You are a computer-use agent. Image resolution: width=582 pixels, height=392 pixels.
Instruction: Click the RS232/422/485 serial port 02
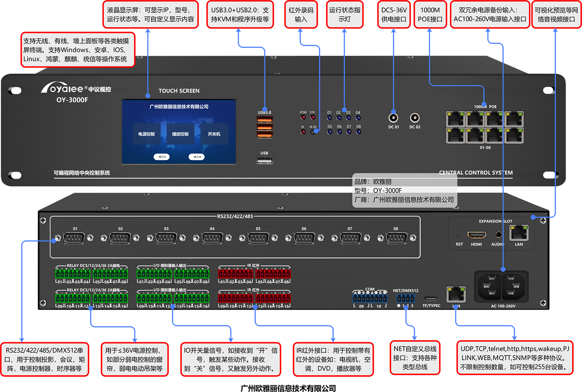120,238
